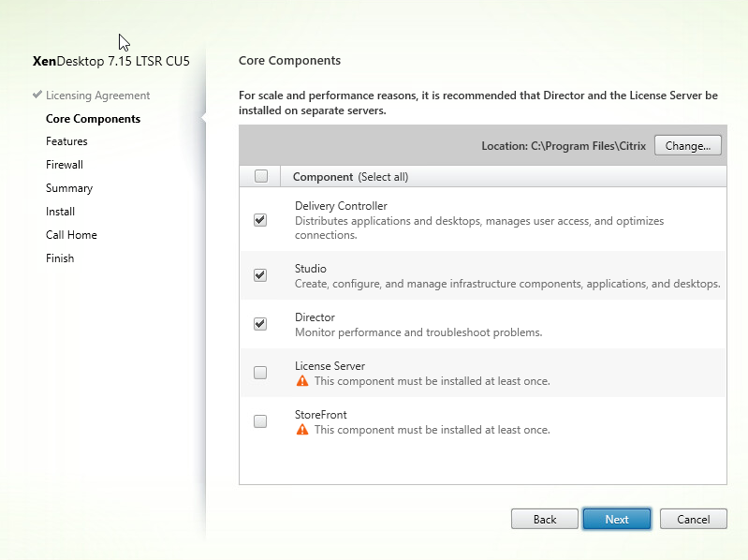This screenshot has height=560, width=748.
Task: Uncheck the Delivery Controller checkbox
Action: pyautogui.click(x=260, y=220)
